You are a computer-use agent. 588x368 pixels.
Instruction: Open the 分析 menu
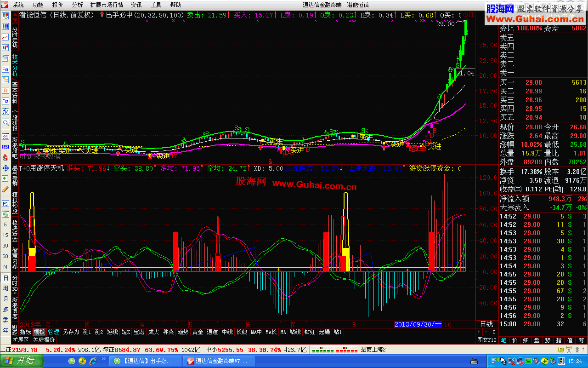(x=78, y=5)
